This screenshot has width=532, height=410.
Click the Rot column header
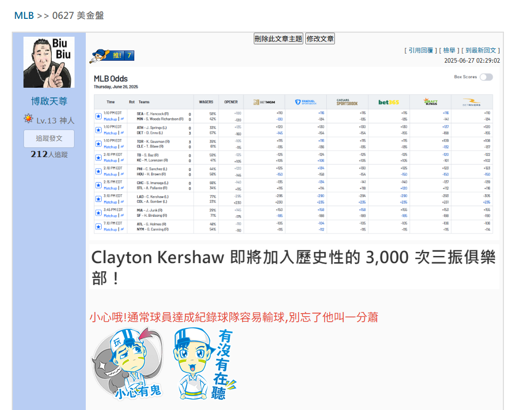tap(132, 102)
